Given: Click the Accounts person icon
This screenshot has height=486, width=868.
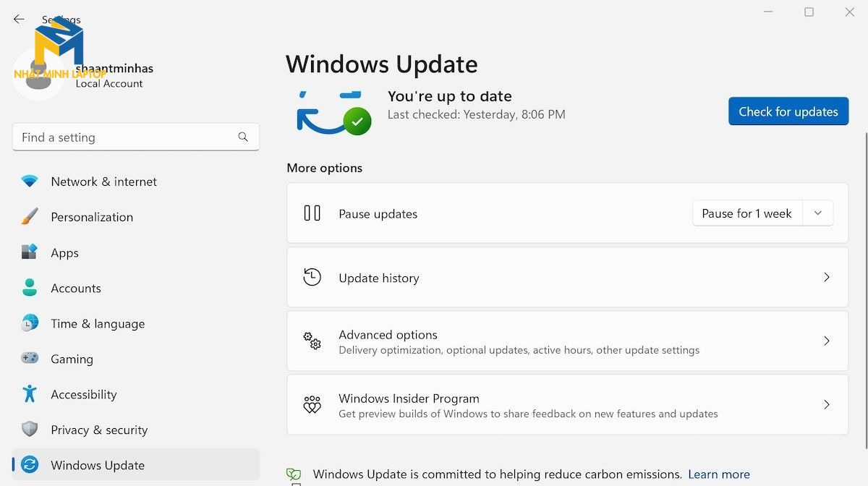Looking at the screenshot, I should [x=30, y=288].
